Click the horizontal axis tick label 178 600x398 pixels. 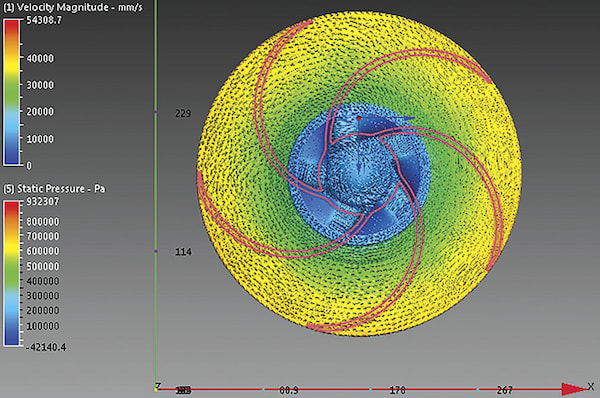pyautogui.click(x=397, y=390)
